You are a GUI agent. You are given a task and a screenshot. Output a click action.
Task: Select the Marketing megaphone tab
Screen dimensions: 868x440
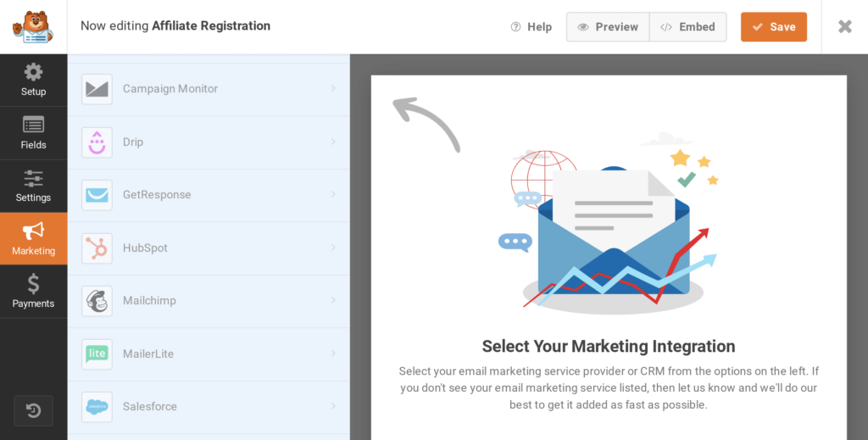33,238
